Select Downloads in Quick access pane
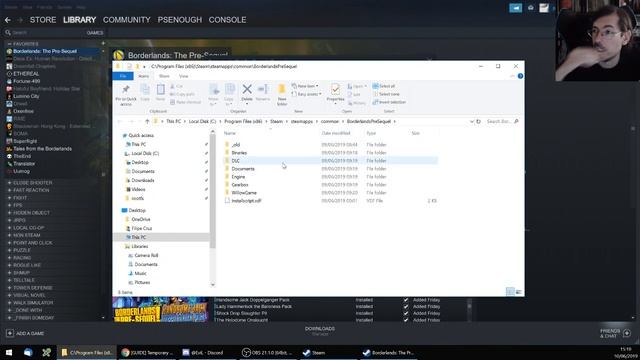 tap(143, 180)
